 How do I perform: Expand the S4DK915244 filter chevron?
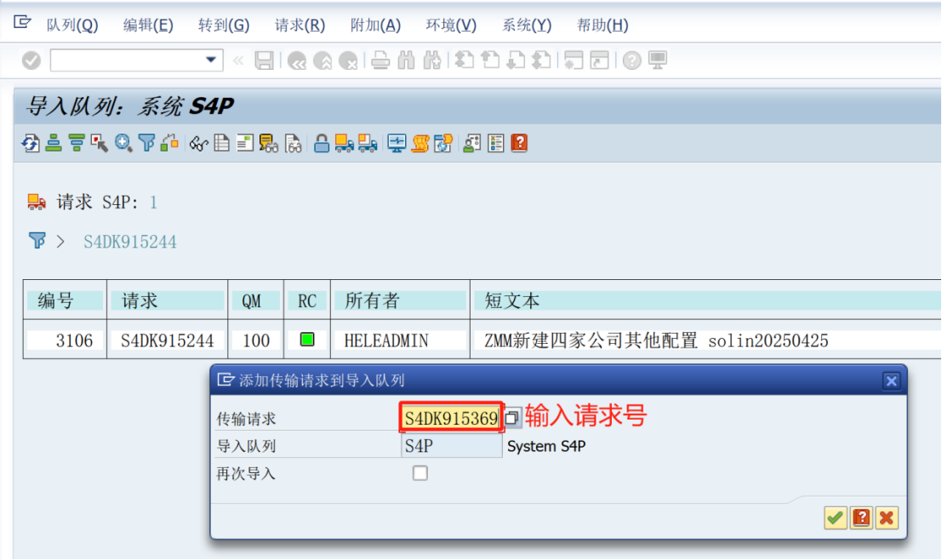[x=60, y=242]
